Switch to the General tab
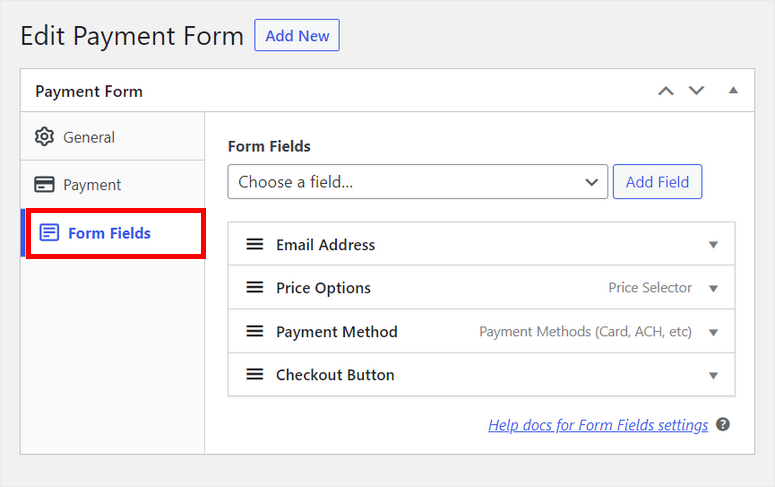 point(89,137)
